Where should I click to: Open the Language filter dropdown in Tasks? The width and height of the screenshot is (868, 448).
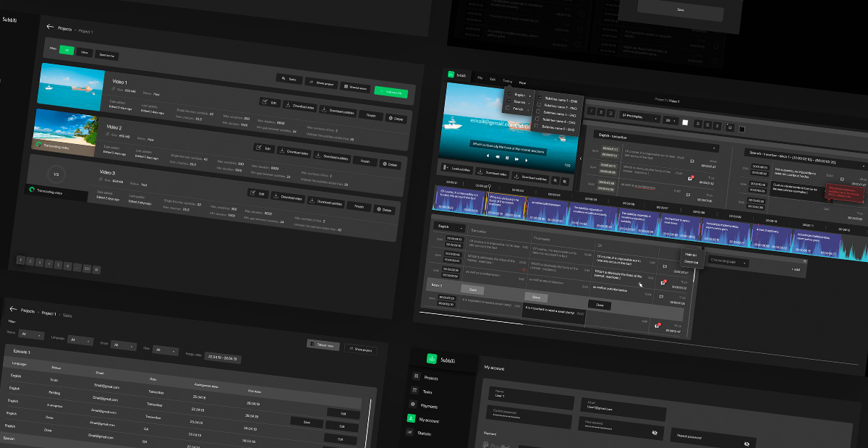tap(80, 339)
